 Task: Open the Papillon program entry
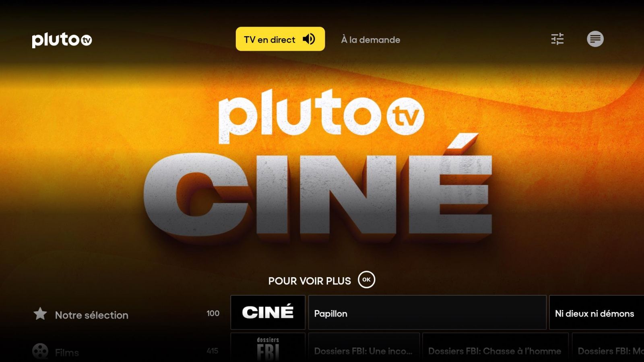tap(427, 313)
